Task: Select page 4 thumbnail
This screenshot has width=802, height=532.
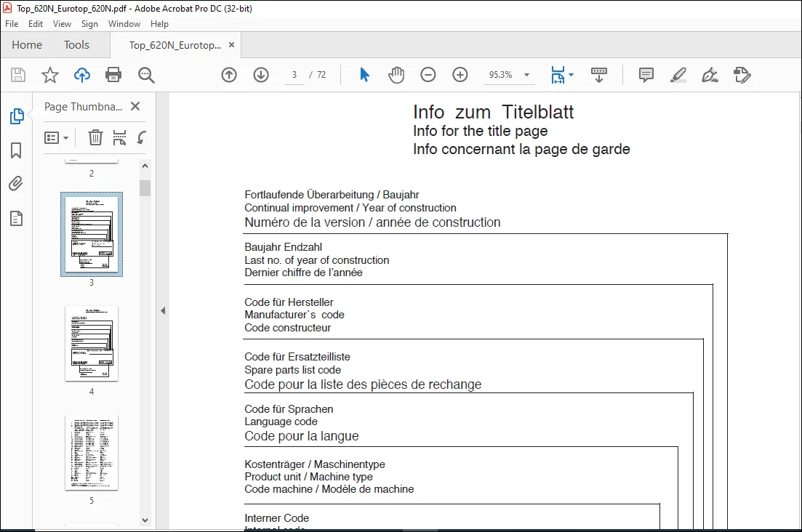Action: pos(92,344)
